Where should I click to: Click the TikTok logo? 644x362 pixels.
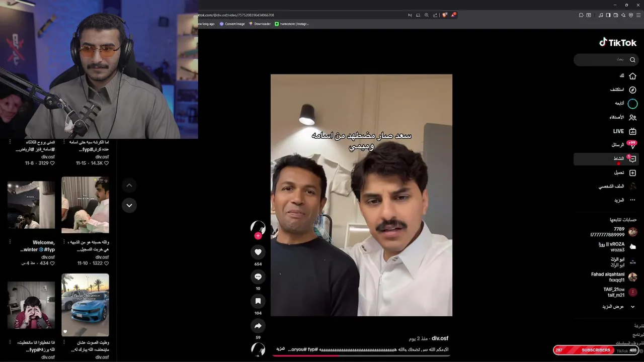pos(618,42)
